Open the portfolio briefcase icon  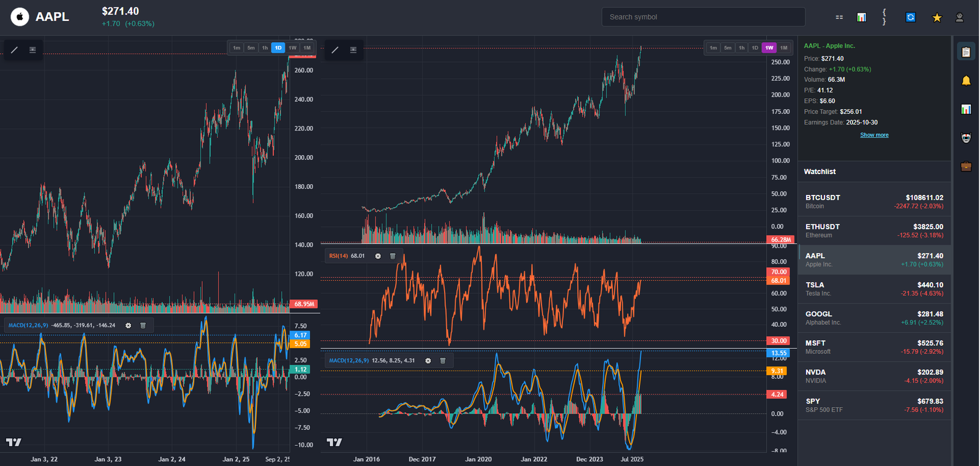[966, 166]
